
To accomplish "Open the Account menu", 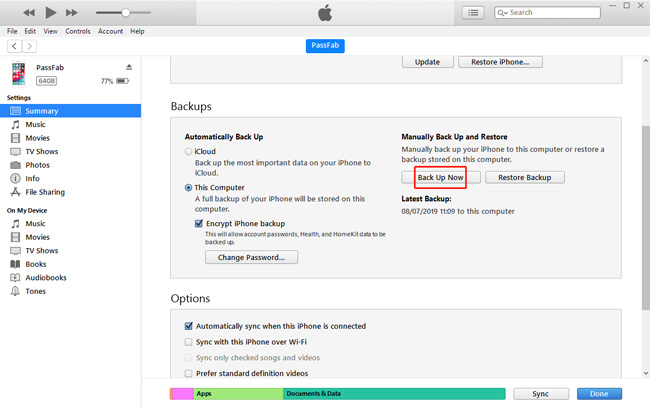I will point(110,31).
